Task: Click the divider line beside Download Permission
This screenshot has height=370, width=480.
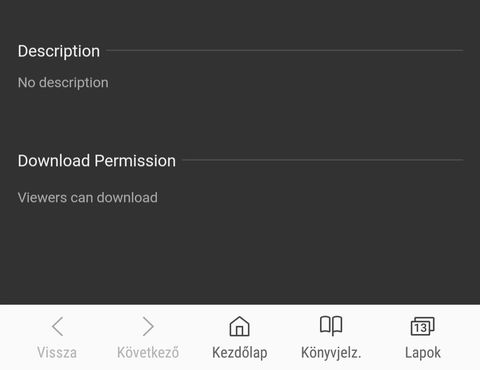Action: (x=323, y=160)
